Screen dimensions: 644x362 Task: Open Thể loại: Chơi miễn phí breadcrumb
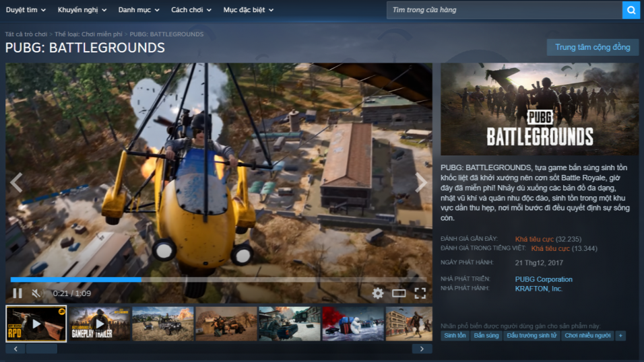click(x=88, y=34)
